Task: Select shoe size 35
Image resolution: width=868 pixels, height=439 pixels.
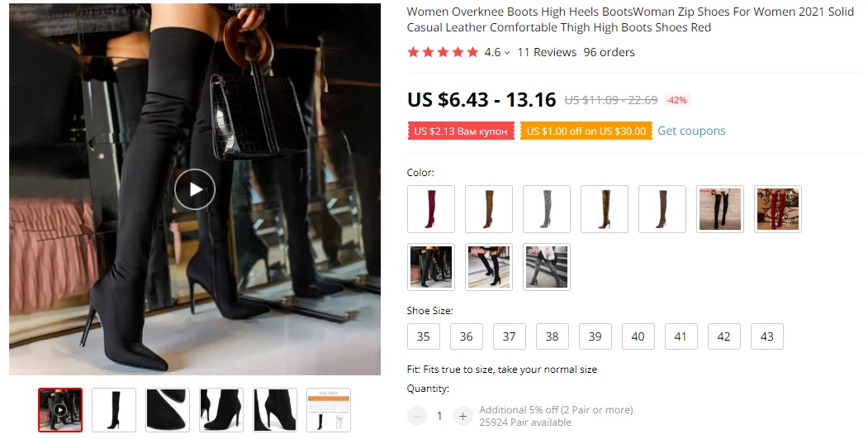Action: click(424, 336)
